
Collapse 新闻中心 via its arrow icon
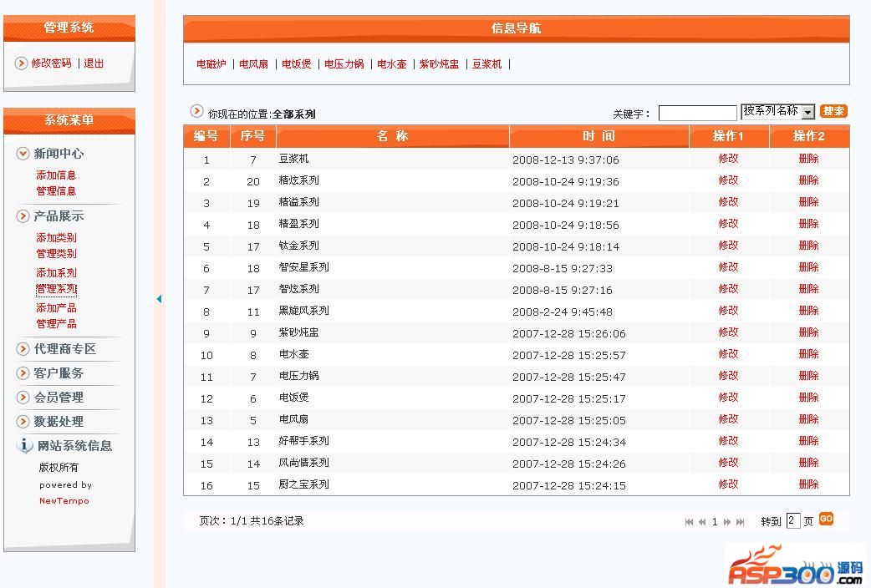(23, 153)
